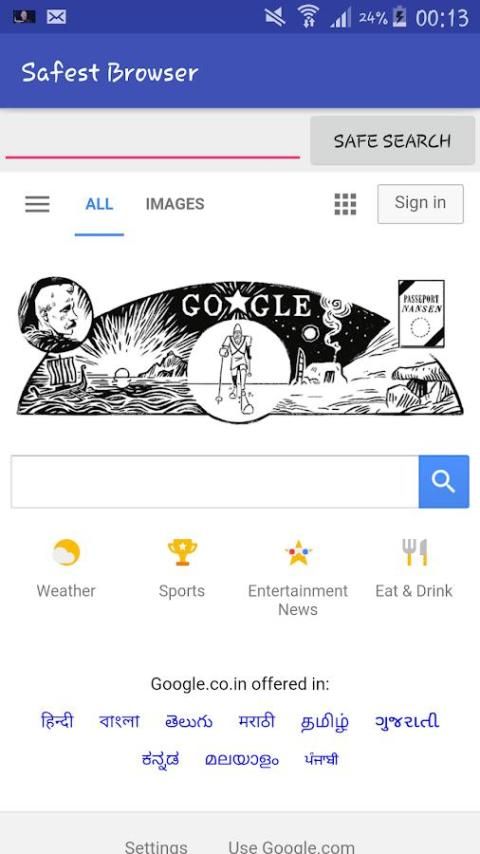Focus the Safest Browser address input field
Screen dimensions: 480x854
point(153,141)
